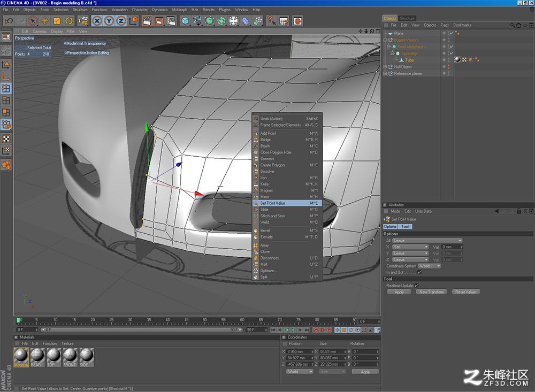Image resolution: width=535 pixels, height=392 pixels.
Task: Select the Rotate tool
Action: point(69,21)
